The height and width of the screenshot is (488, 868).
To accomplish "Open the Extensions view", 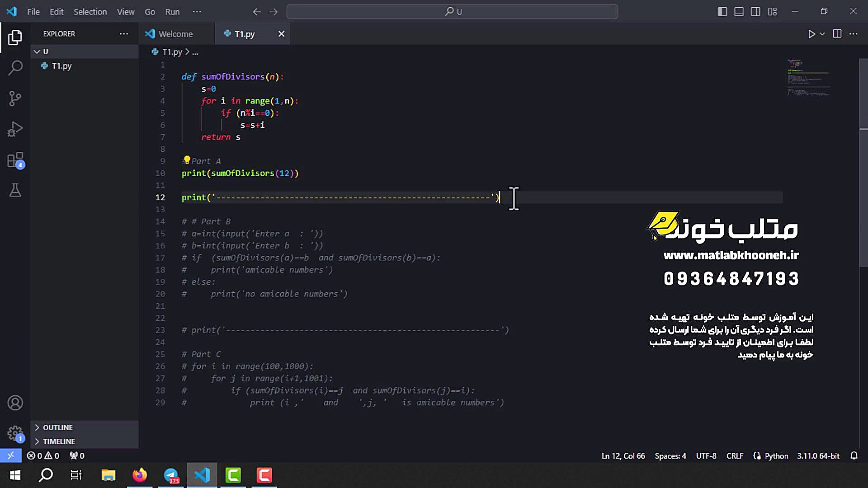I will pos(15,160).
